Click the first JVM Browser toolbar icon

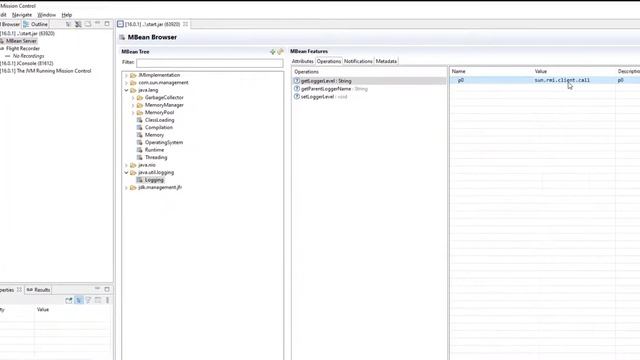click(x=68, y=24)
